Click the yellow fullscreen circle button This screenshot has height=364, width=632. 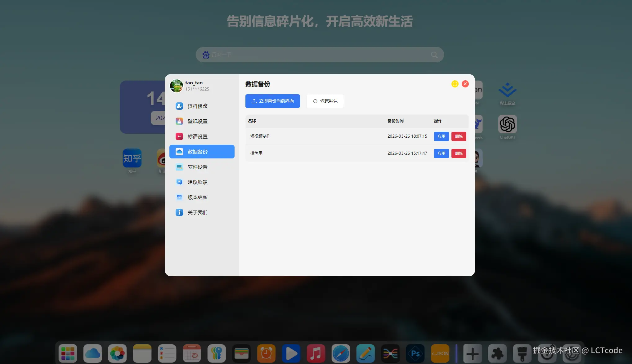455,84
